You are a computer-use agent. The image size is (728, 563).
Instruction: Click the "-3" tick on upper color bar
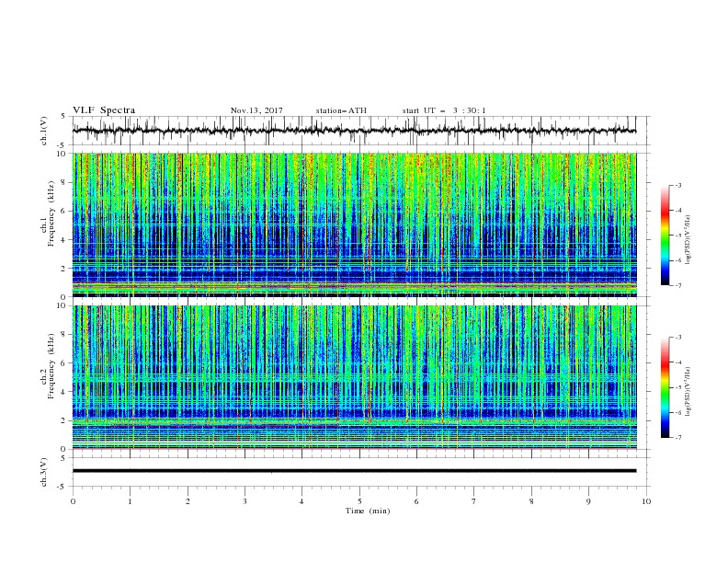(678, 185)
